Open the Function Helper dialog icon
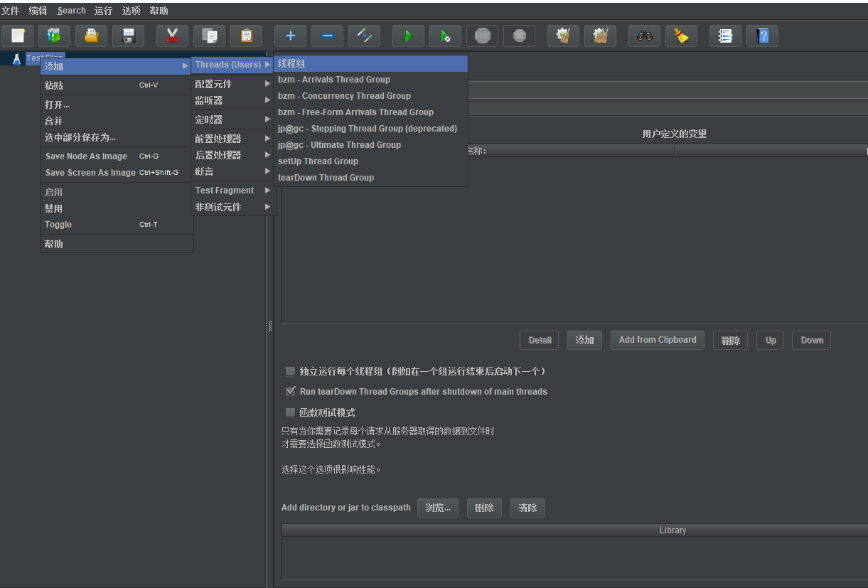Viewport: 868px width, 588px height. click(725, 36)
